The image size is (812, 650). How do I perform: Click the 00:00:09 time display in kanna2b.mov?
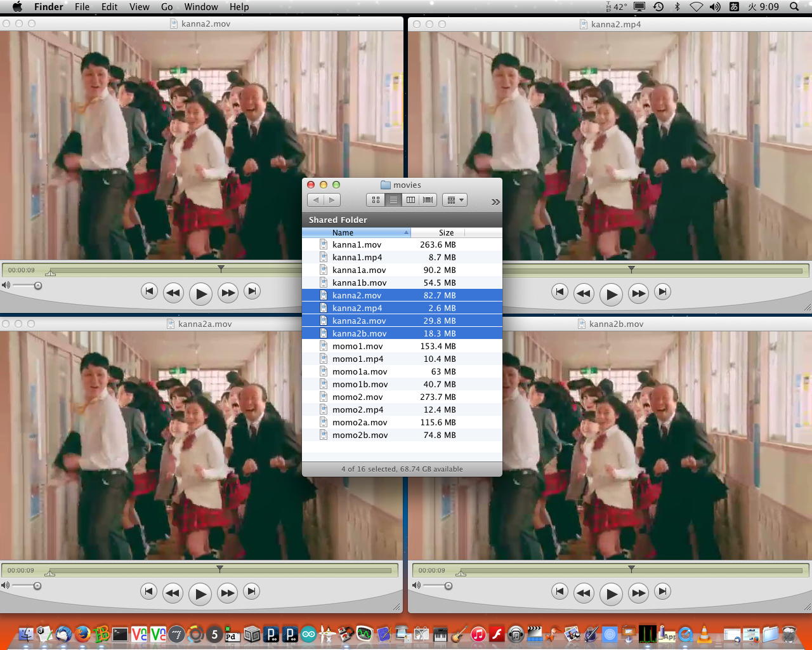(x=432, y=570)
